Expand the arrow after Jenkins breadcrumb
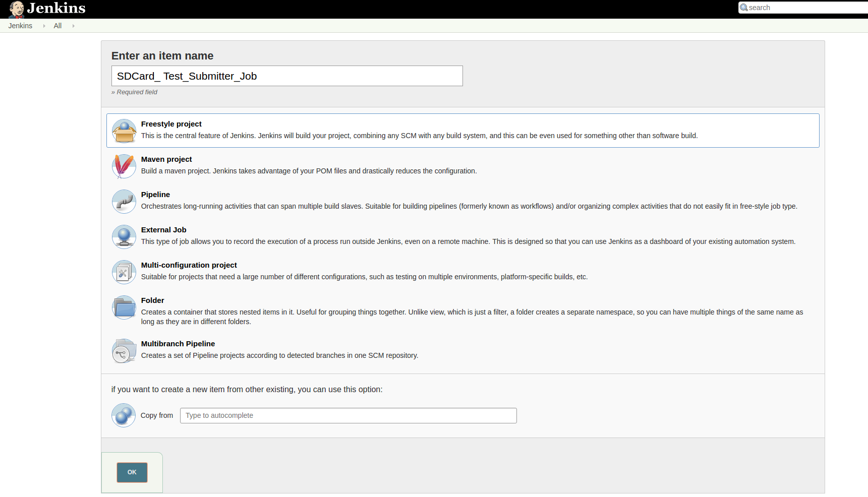This screenshot has height=497, width=868. point(44,26)
